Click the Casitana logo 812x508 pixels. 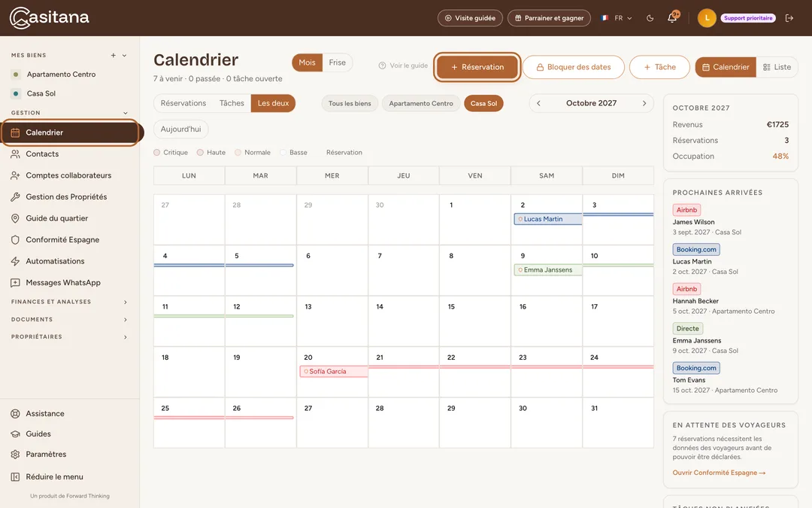coord(49,17)
